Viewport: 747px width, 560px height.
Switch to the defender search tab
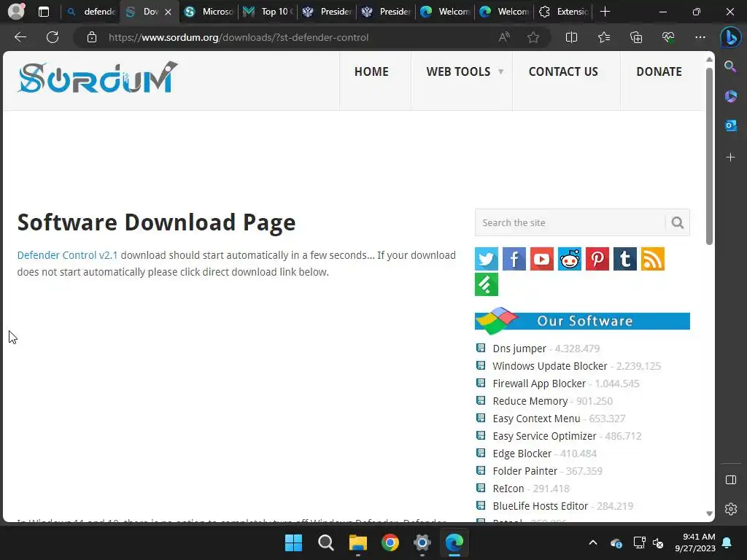pyautogui.click(x=91, y=12)
